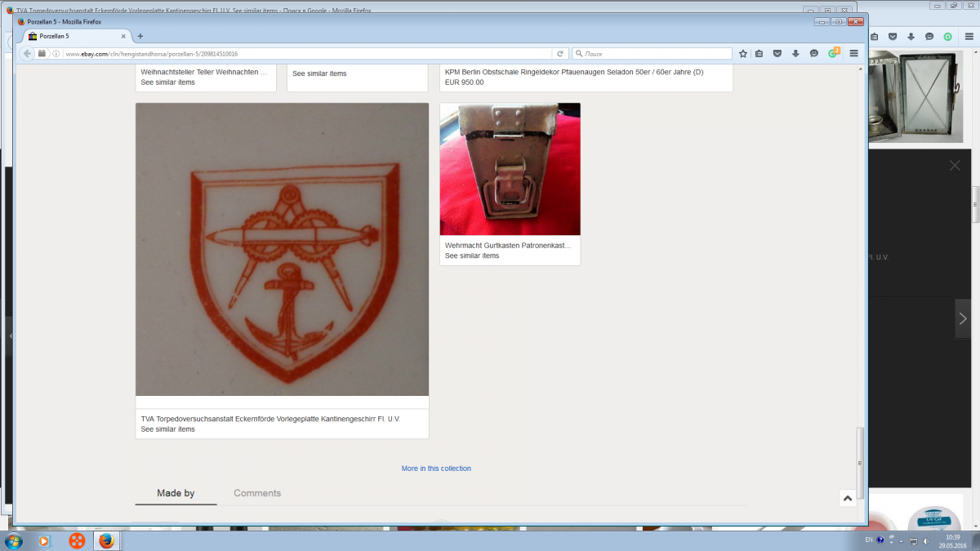Click See similar items under Wehrmacht Gurtkasten
Viewport: 980px width, 551px height.
472,256
